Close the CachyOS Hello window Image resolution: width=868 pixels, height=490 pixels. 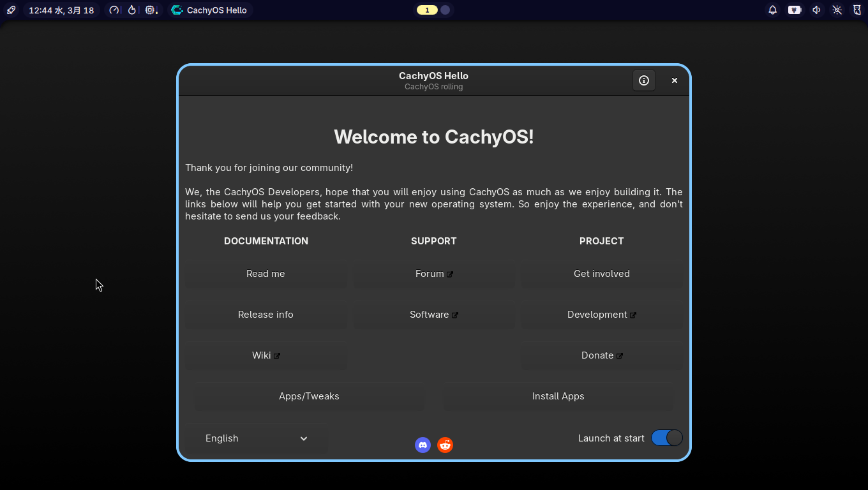[x=674, y=80]
